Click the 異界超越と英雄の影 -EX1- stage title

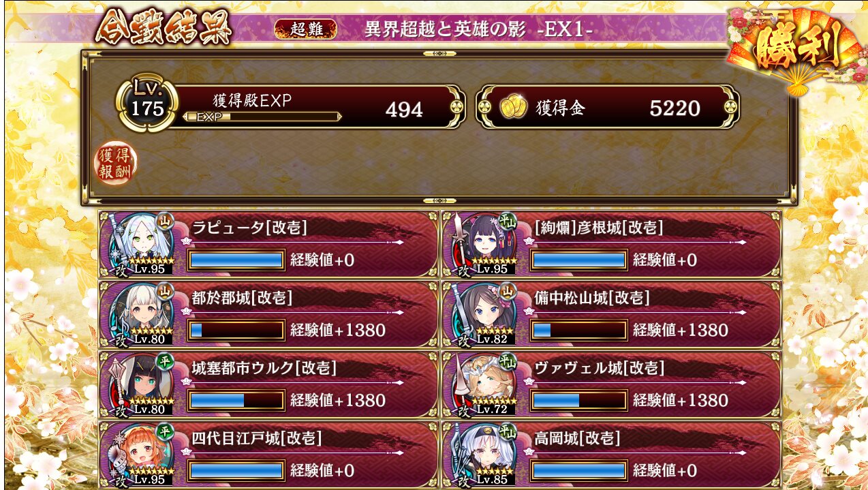coord(478,30)
